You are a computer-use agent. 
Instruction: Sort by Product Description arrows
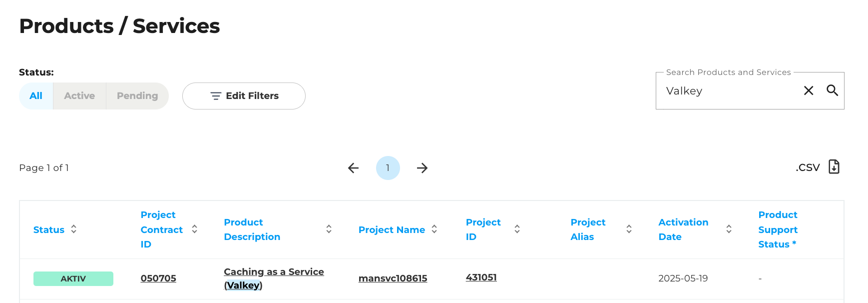pos(329,229)
